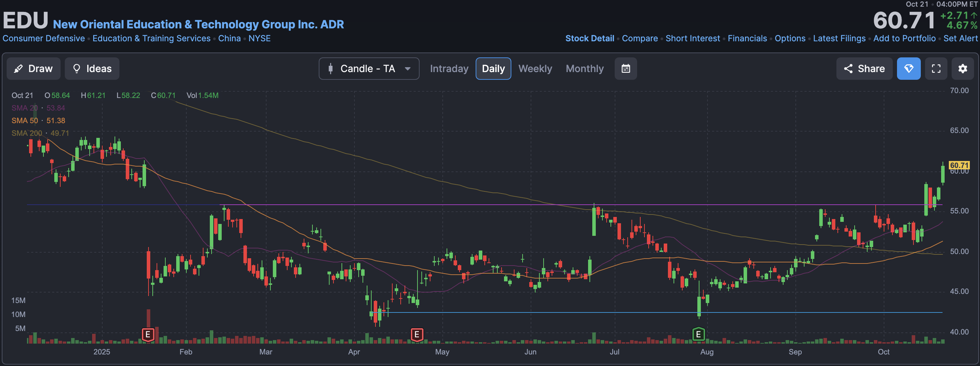Click the 40.00 price axis label
980x366 pixels.
959,332
